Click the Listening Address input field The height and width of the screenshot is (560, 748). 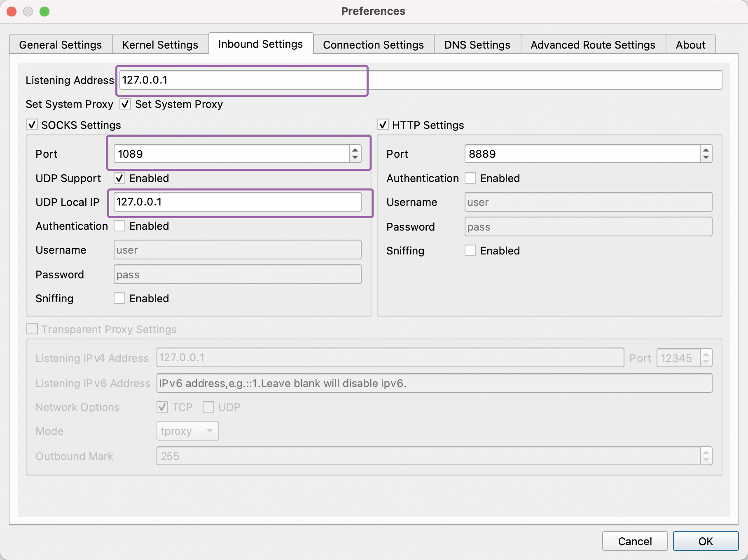click(420, 80)
